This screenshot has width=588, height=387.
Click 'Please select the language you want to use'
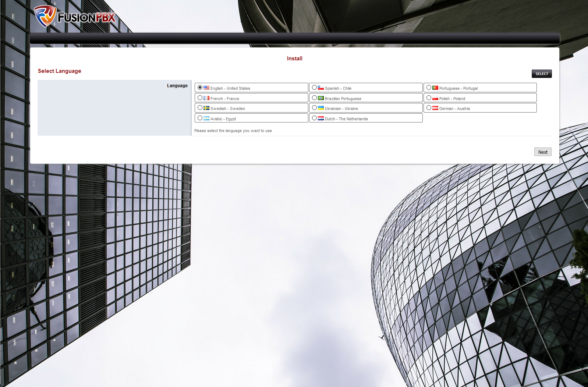pos(233,131)
